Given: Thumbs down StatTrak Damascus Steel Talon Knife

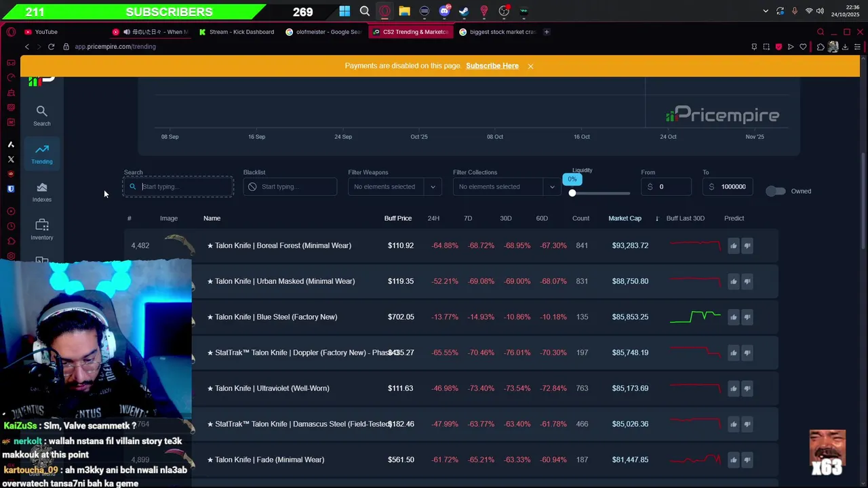Looking at the screenshot, I should pos(747,424).
